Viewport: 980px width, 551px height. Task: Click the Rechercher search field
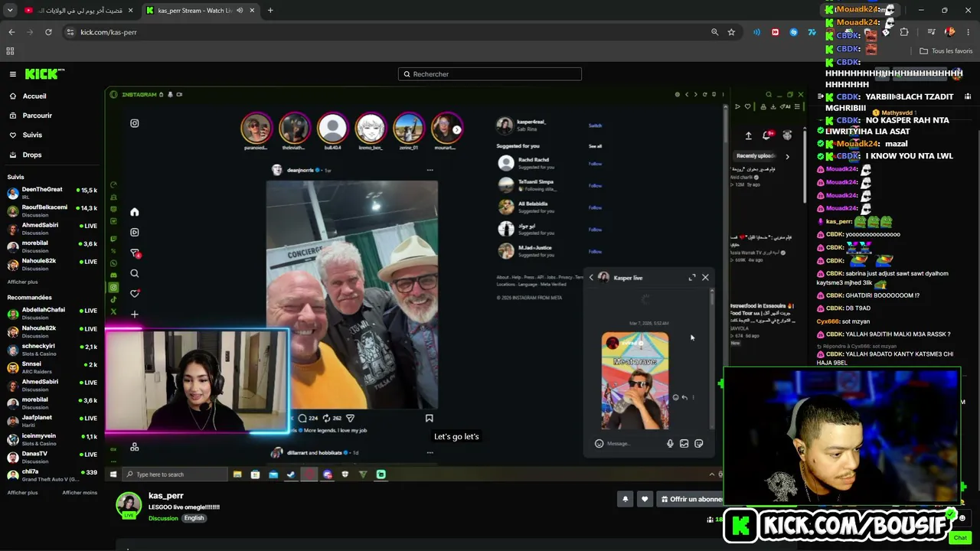[x=490, y=74]
